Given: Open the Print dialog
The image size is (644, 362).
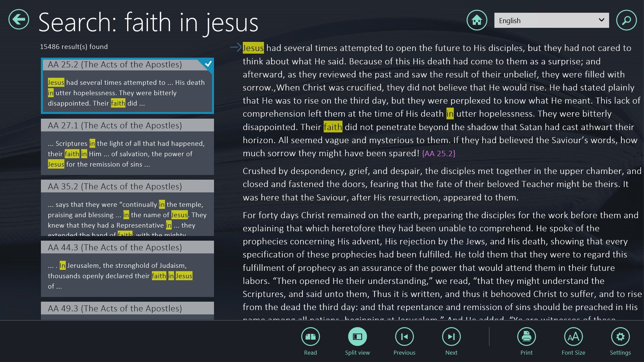Looking at the screenshot, I should pyautogui.click(x=526, y=337).
